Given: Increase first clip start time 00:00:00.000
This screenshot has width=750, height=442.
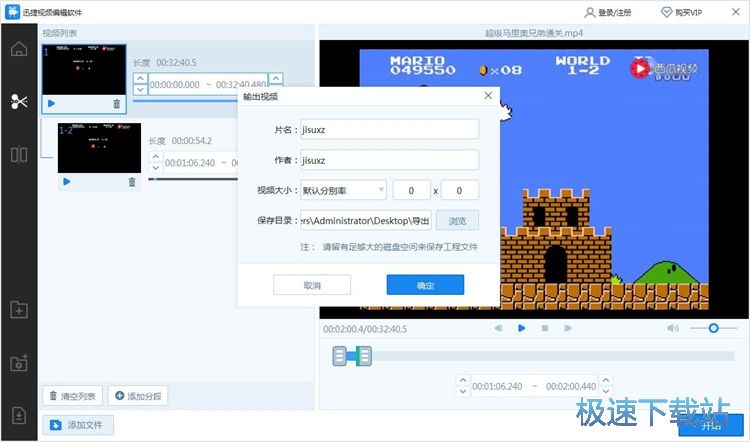Looking at the screenshot, I should pyautogui.click(x=140, y=78).
